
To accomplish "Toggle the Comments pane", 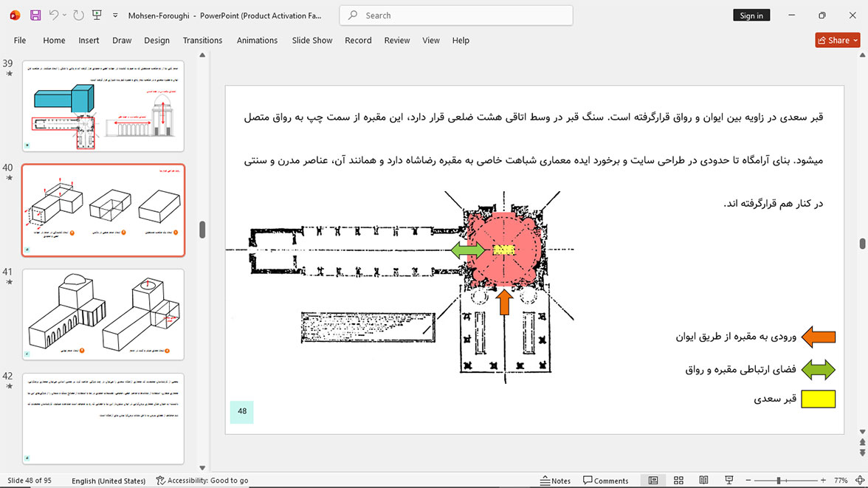I will pos(605,480).
